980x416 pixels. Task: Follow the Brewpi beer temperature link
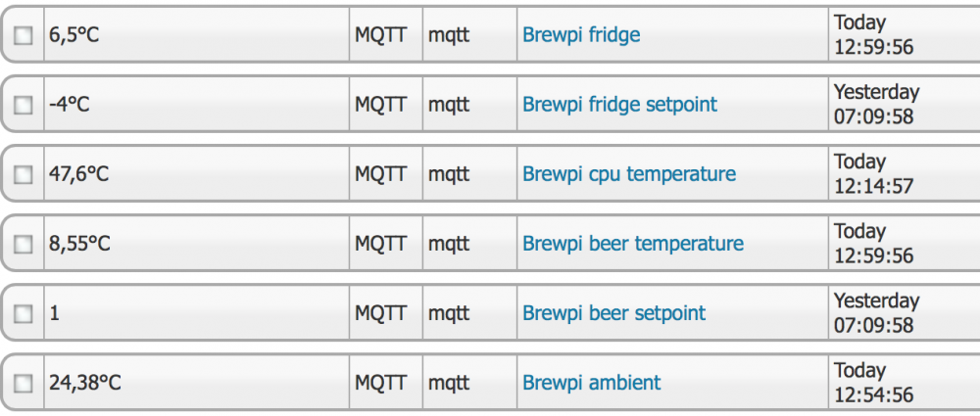(633, 244)
